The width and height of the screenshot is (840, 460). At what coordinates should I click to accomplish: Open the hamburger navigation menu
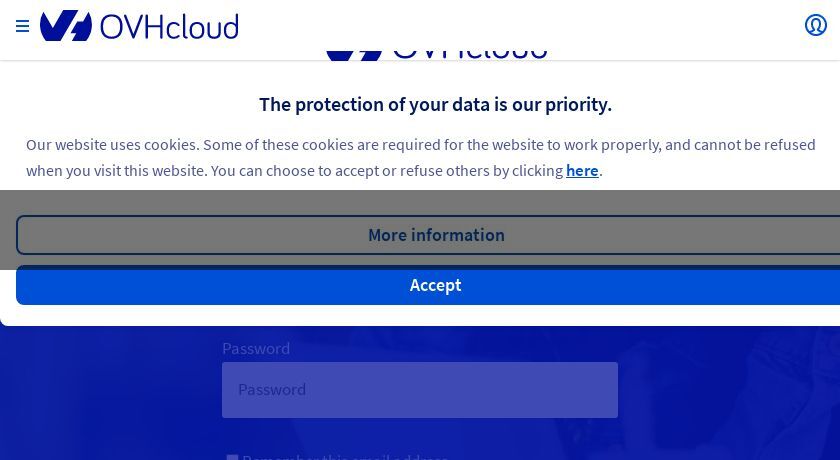22,26
